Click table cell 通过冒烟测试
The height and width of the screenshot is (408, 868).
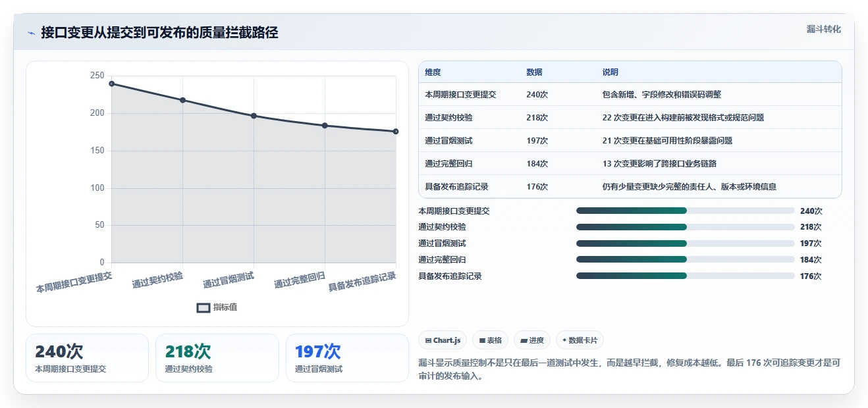point(449,141)
